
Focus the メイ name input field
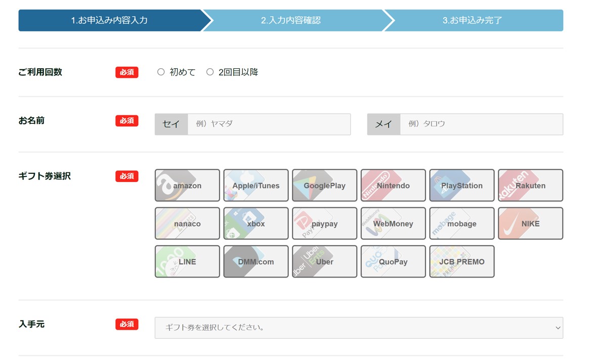click(x=482, y=124)
